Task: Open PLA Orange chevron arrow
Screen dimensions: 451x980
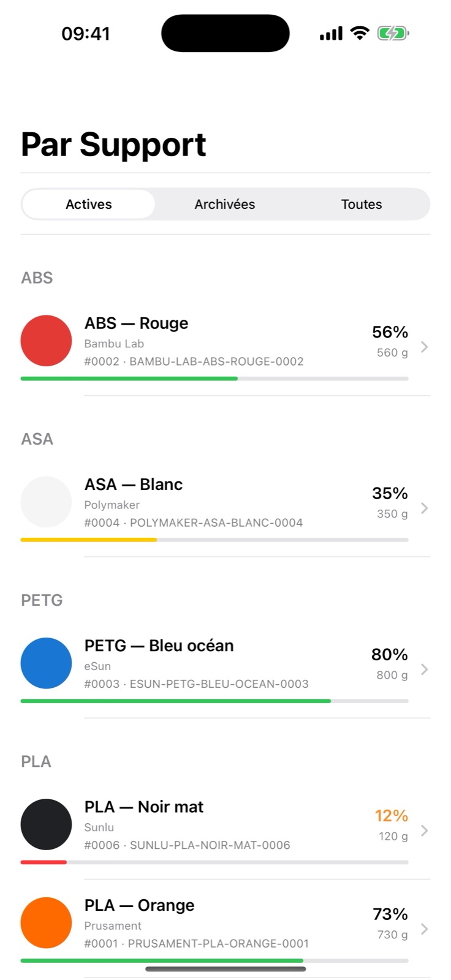Action: pyautogui.click(x=424, y=929)
